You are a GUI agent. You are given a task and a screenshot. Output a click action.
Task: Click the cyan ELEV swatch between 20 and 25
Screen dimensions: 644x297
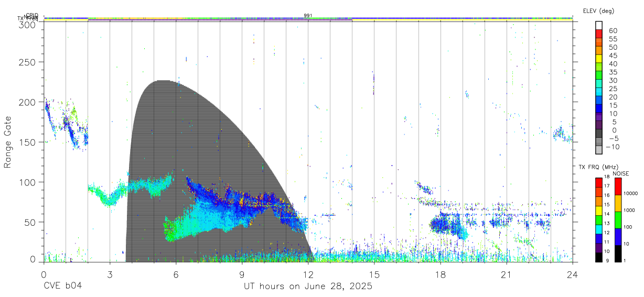(x=599, y=92)
